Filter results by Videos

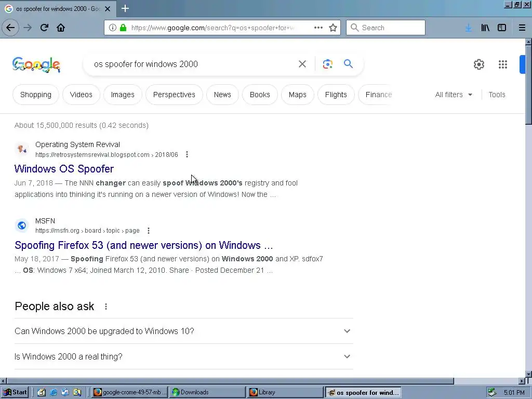click(81, 95)
